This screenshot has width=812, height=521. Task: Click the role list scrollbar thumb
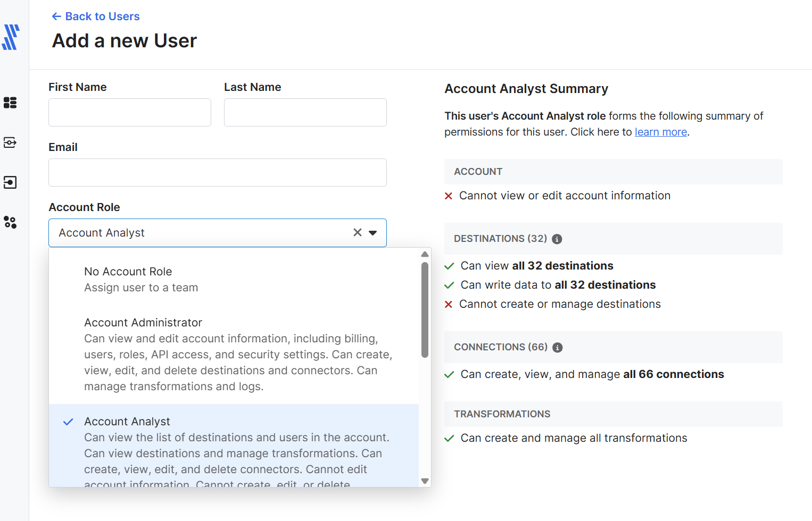(x=425, y=309)
